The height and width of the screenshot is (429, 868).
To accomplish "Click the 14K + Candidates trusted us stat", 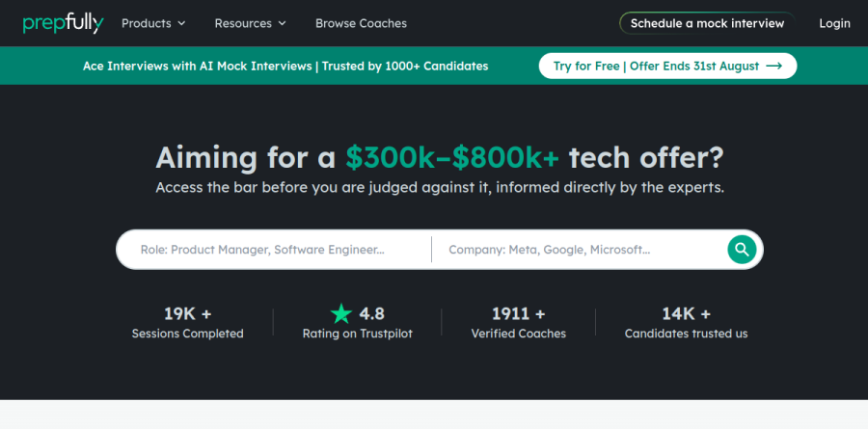I will pyautogui.click(x=686, y=323).
